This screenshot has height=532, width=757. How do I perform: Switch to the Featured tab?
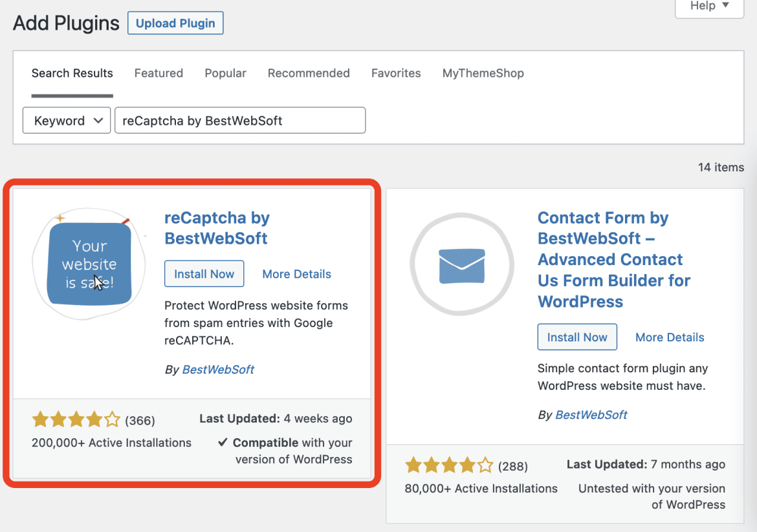tap(159, 73)
